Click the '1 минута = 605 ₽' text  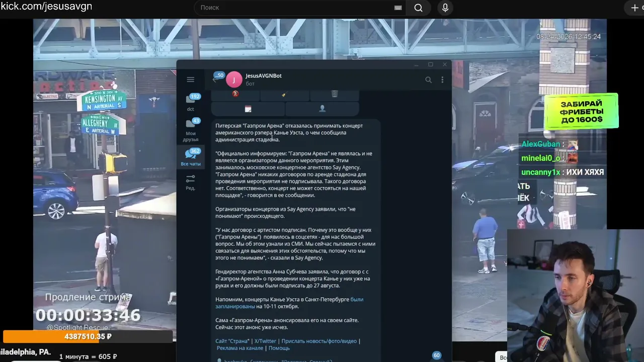click(x=88, y=356)
